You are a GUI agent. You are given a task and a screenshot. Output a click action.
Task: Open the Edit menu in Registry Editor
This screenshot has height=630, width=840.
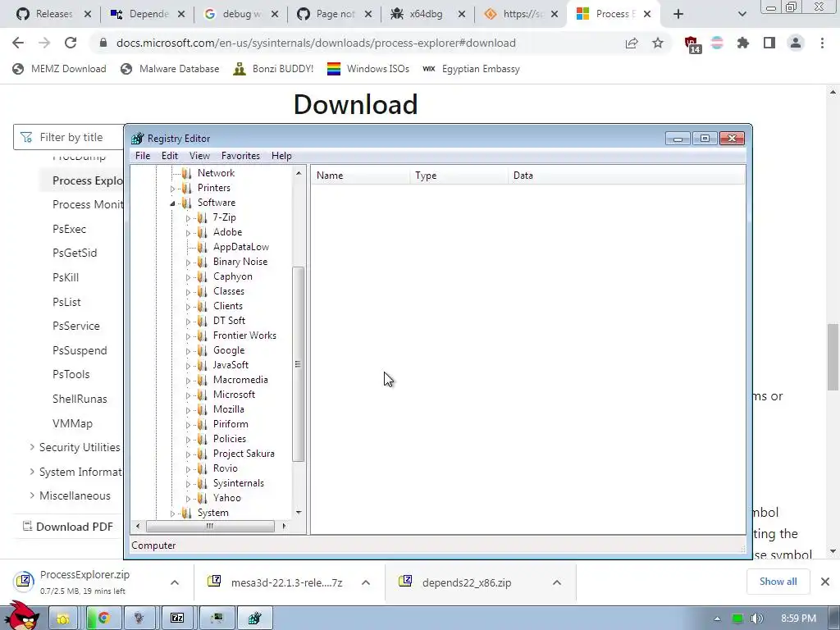click(x=169, y=156)
